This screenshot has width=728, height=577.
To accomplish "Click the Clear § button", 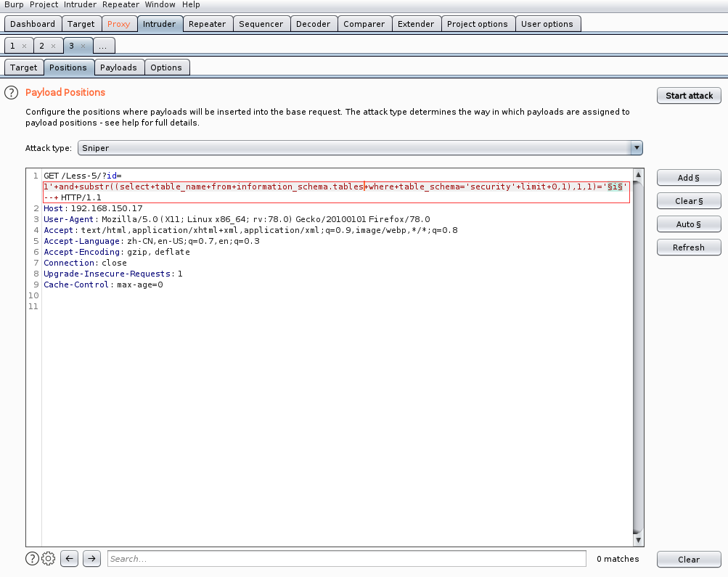I will [688, 201].
